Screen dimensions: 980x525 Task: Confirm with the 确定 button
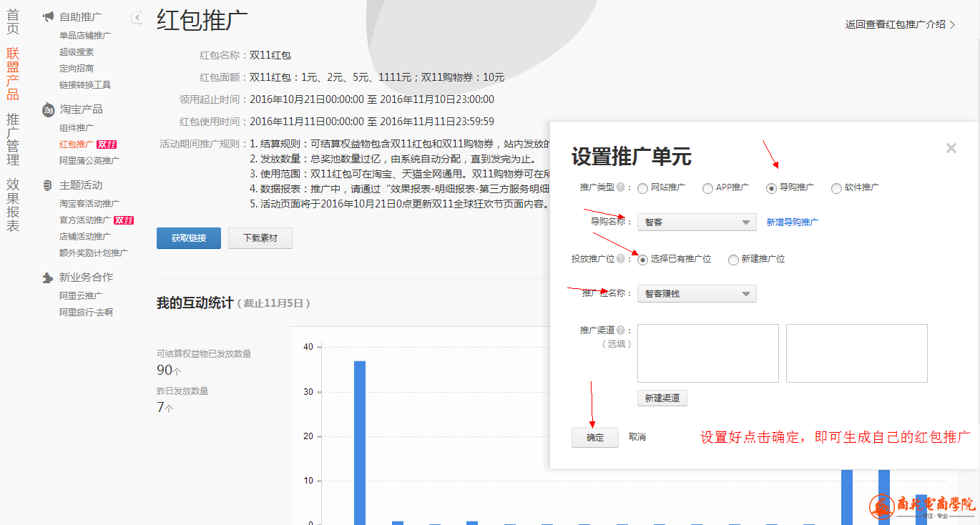coord(595,438)
